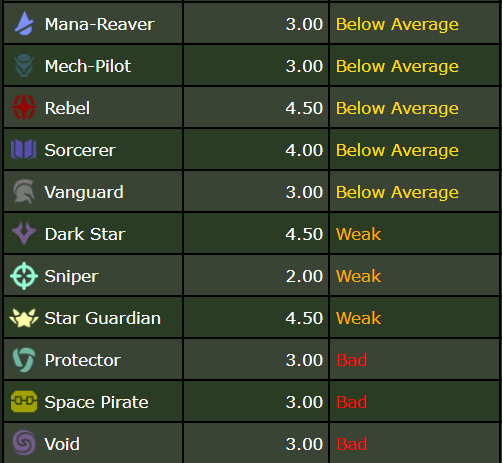Click the Void row's Bad rating

point(351,444)
